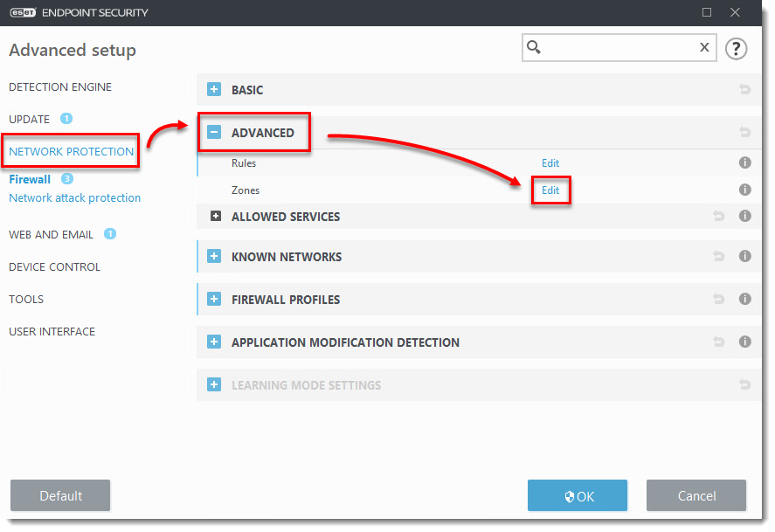
Task: View info about FIREWALL PROFILES
Action: pos(744,299)
